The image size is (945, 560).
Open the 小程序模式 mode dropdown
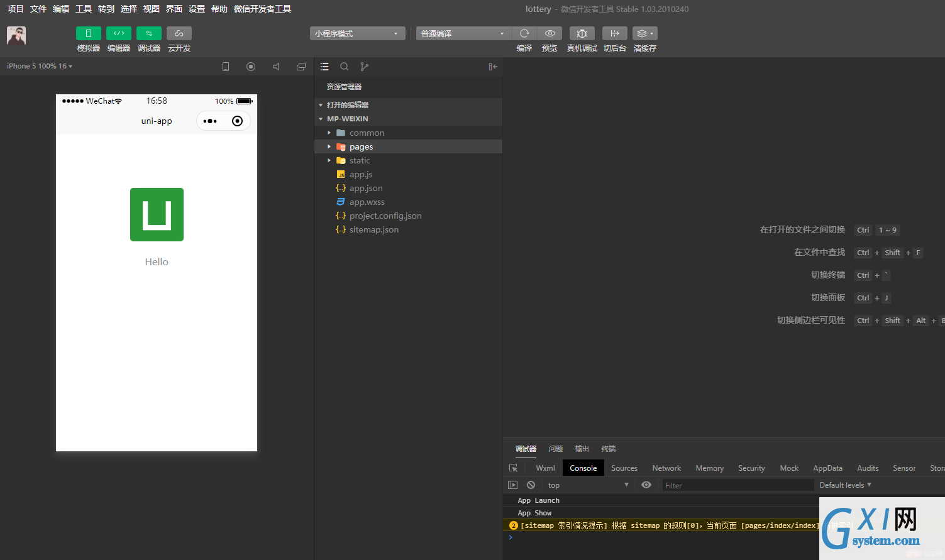pyautogui.click(x=357, y=33)
